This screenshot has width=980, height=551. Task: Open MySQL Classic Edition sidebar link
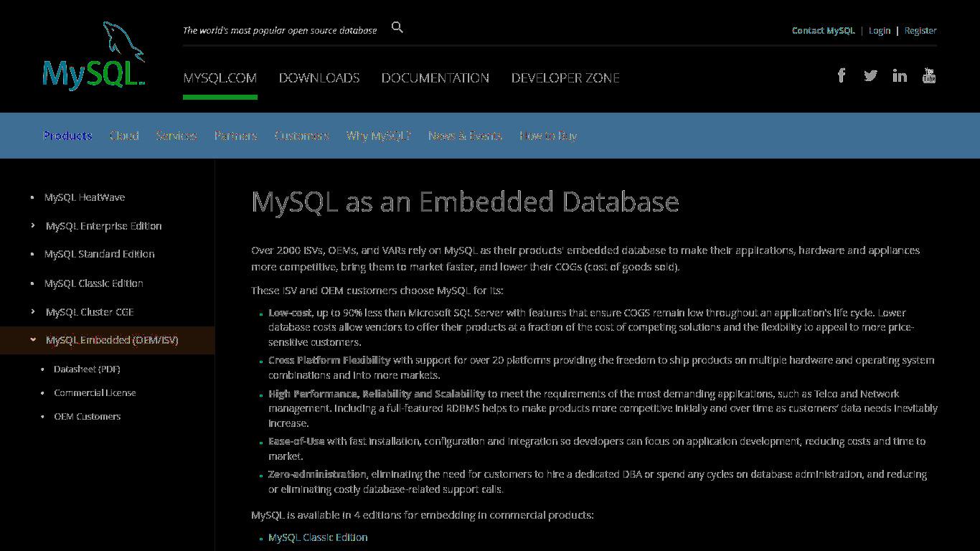click(94, 283)
